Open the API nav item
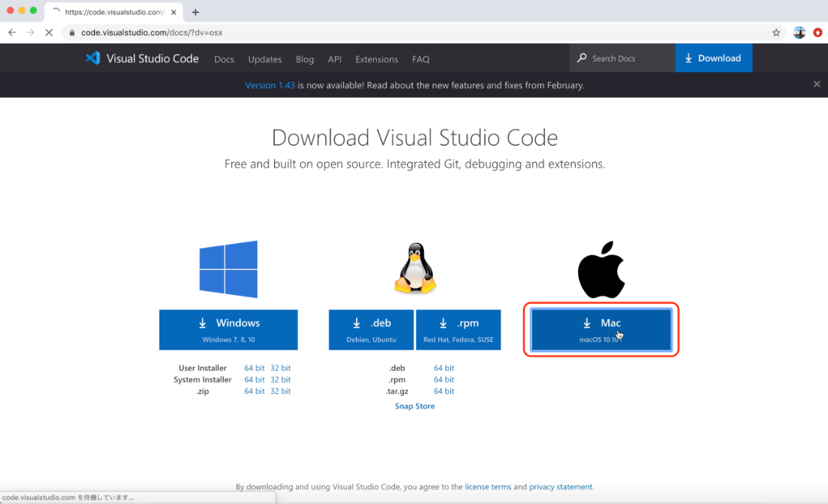 click(335, 59)
